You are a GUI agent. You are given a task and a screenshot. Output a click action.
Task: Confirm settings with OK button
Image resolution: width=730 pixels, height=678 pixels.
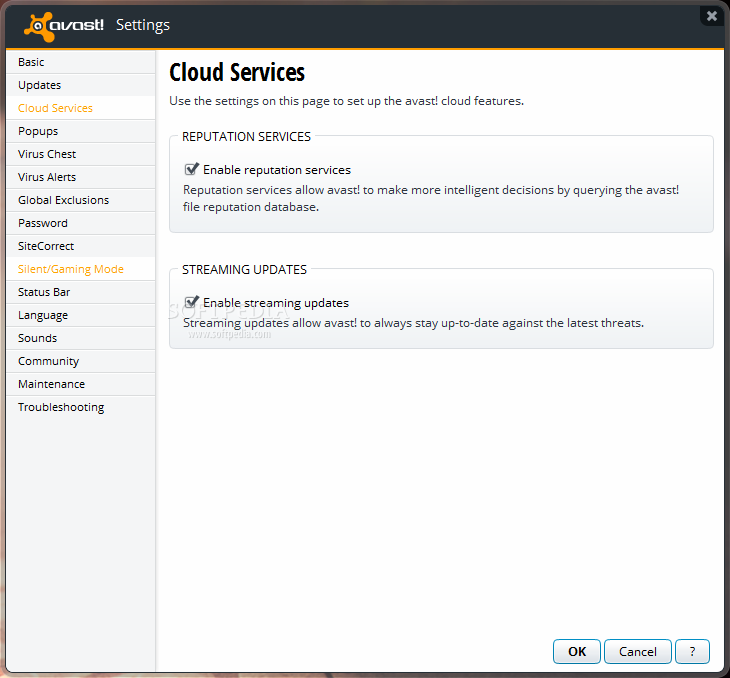(x=577, y=651)
